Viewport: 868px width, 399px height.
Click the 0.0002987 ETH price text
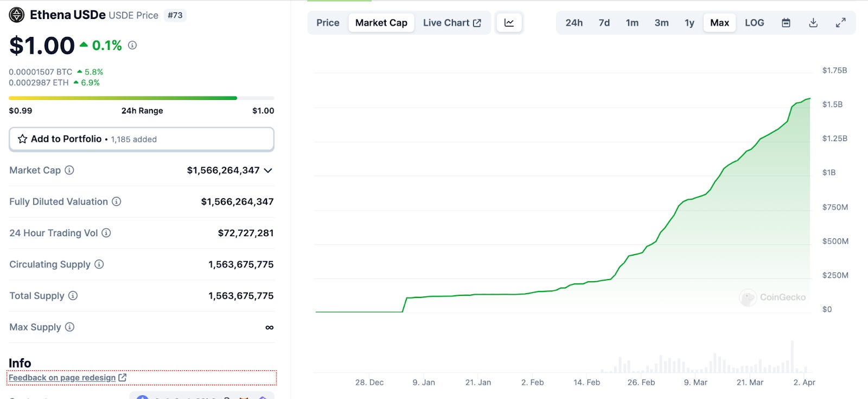point(39,83)
